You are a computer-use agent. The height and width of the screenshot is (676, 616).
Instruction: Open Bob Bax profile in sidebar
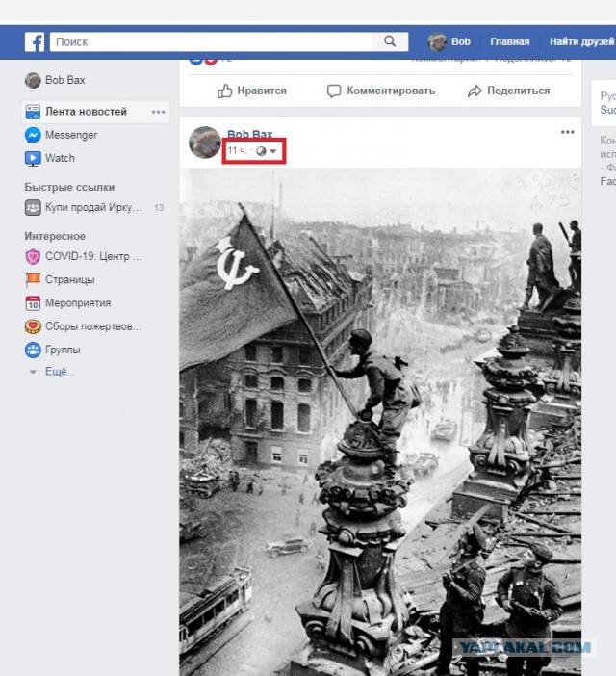(x=65, y=80)
